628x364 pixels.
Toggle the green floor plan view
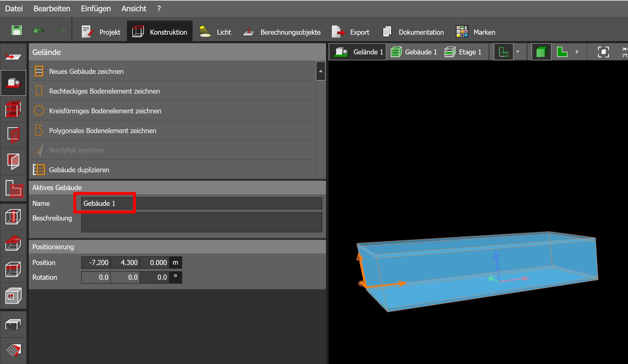(562, 52)
